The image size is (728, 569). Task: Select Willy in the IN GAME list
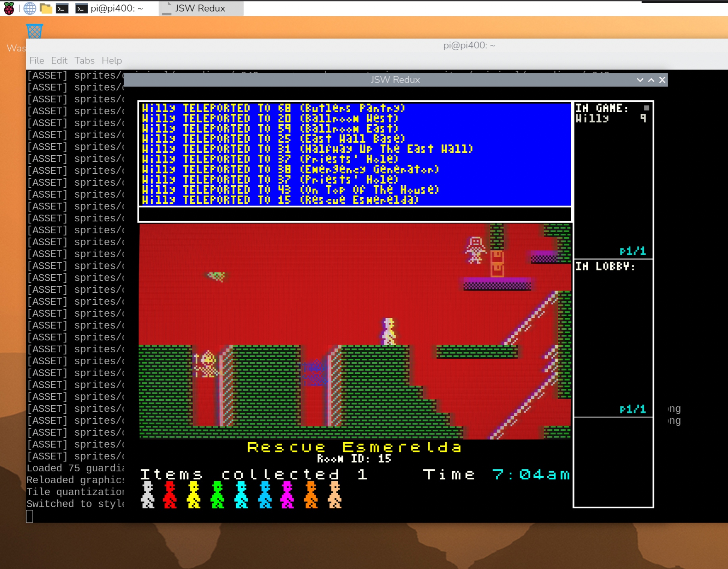point(592,118)
